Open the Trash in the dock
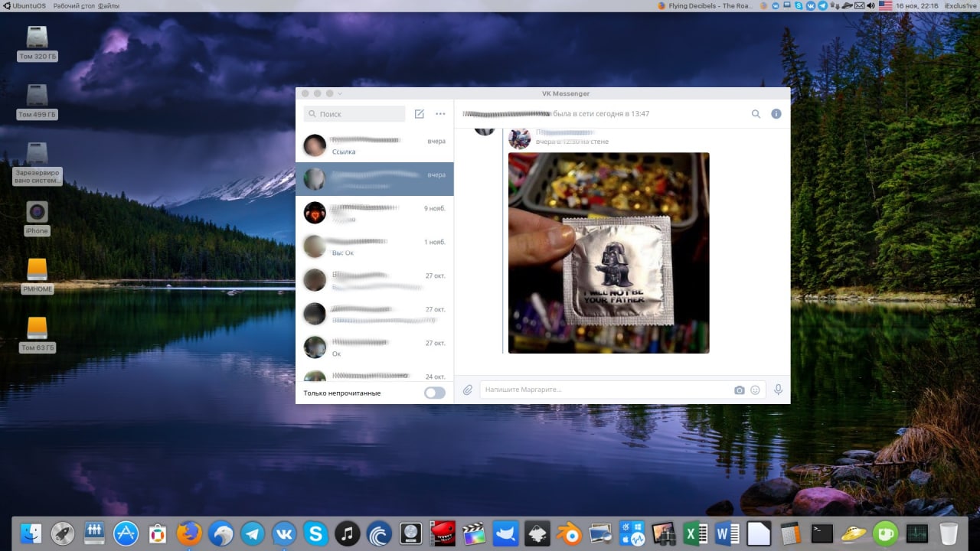980x551 pixels. click(x=949, y=533)
